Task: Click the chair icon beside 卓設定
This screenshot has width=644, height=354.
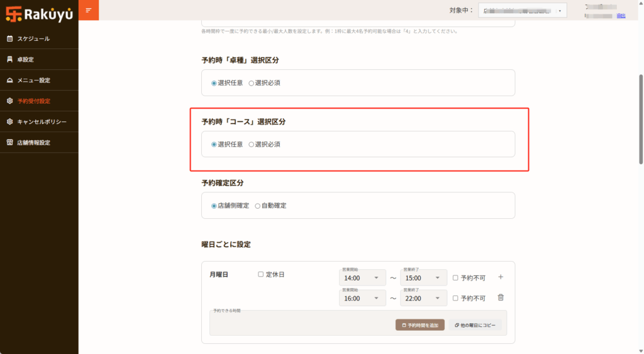Action: coord(9,60)
